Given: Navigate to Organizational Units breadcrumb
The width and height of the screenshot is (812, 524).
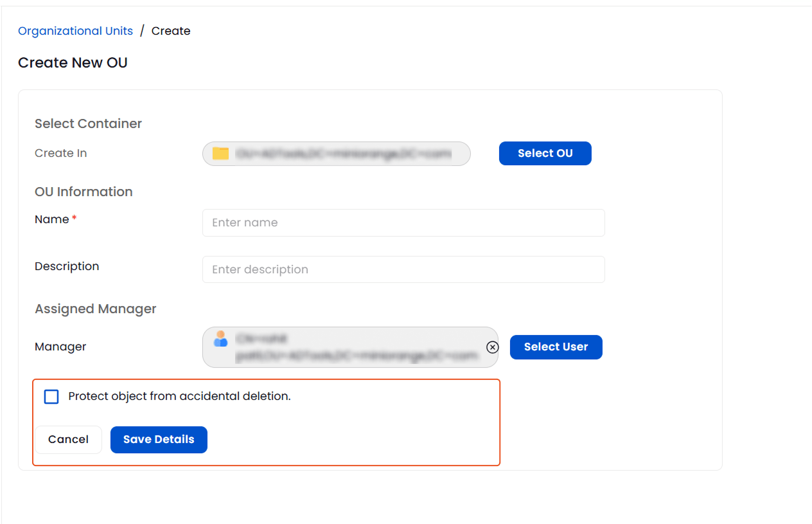Looking at the screenshot, I should 75,30.
